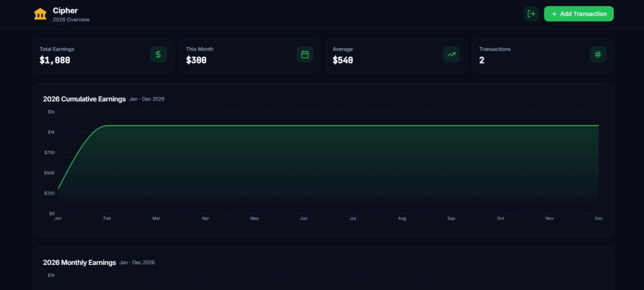Click the hash icon in Transactions card
The height and width of the screenshot is (290, 644).
point(598,54)
